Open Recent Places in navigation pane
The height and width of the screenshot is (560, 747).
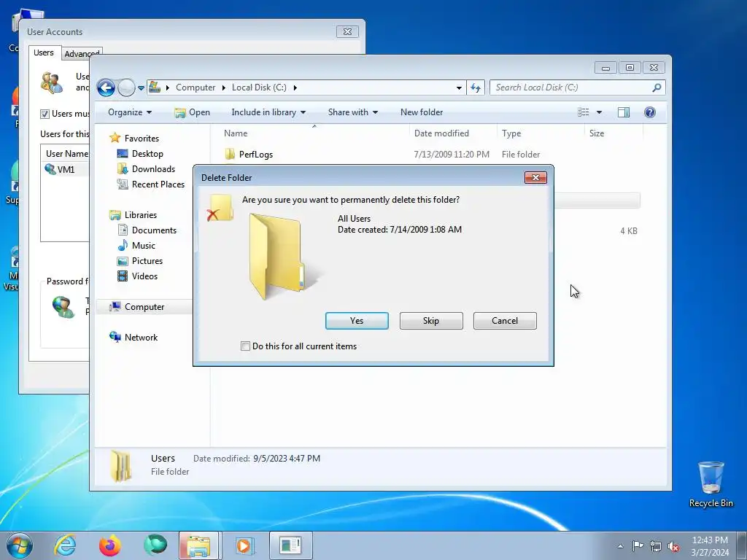158,184
